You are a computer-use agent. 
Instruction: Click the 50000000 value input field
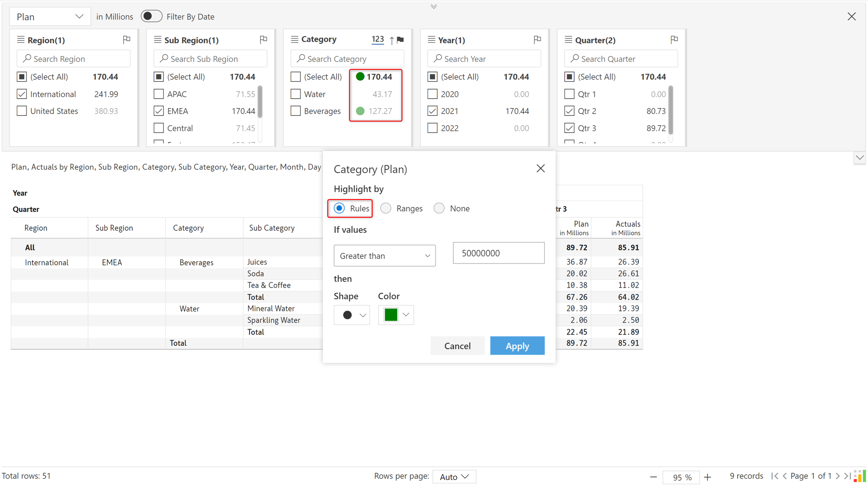point(498,253)
